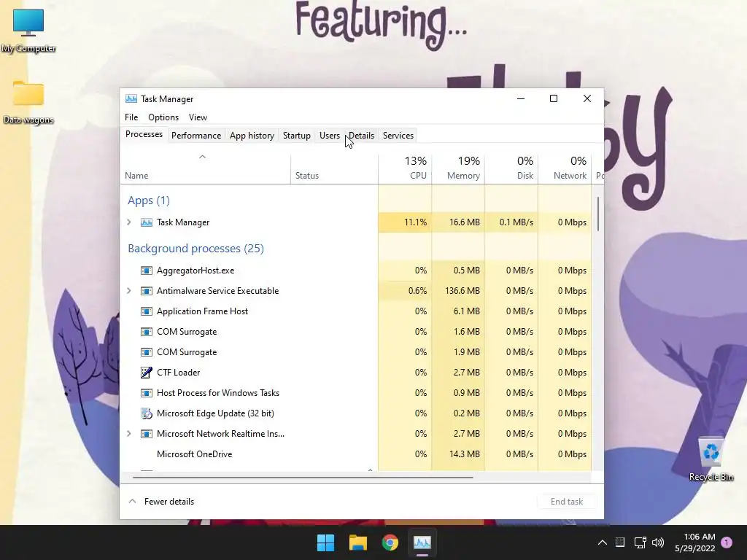747x560 pixels.
Task: Click Microsoft Network Realtime Inspection icon
Action: [146, 434]
